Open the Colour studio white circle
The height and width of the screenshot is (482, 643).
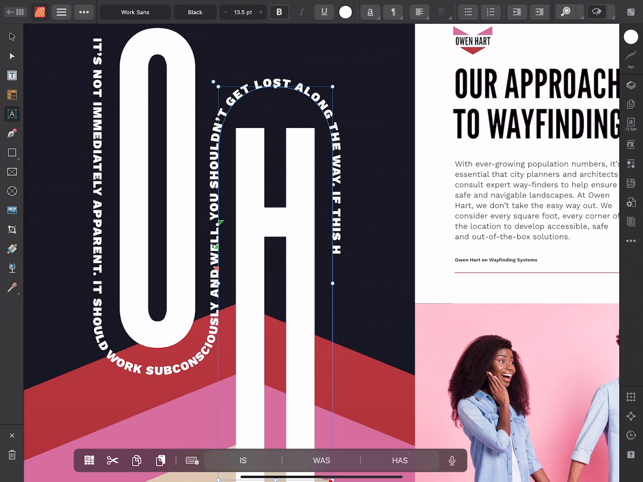631,37
